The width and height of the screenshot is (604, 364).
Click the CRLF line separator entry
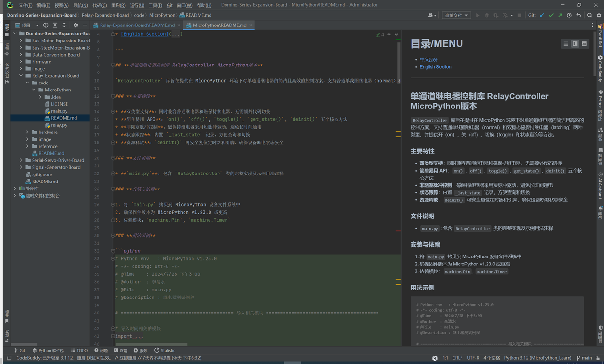tap(457, 358)
